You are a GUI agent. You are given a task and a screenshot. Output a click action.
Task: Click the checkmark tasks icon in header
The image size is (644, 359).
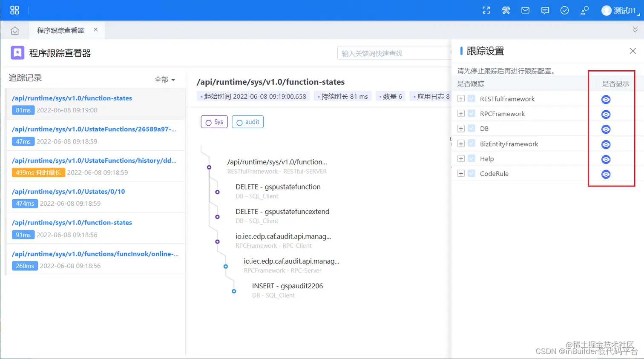(x=565, y=10)
